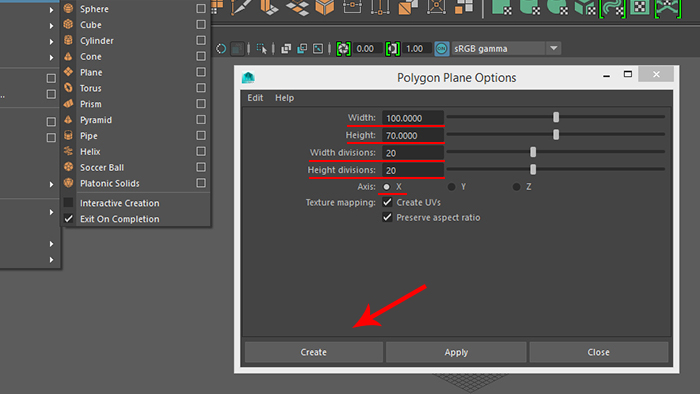Toggle the color management ON icon
Viewport: 700px width, 394px height.
click(442, 49)
